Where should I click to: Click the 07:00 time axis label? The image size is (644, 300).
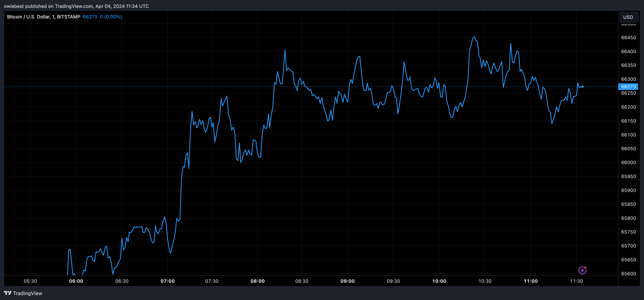pyautogui.click(x=168, y=281)
